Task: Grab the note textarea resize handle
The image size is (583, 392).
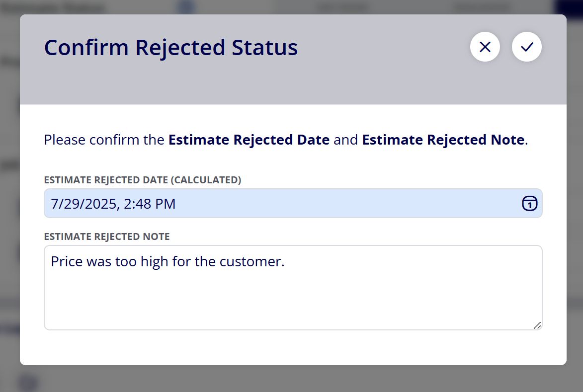Action: tap(537, 325)
